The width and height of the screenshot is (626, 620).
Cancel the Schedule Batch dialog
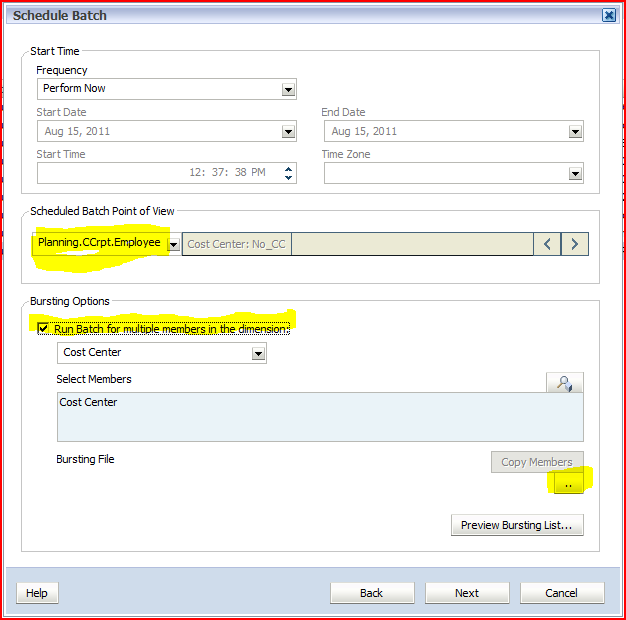(x=562, y=593)
